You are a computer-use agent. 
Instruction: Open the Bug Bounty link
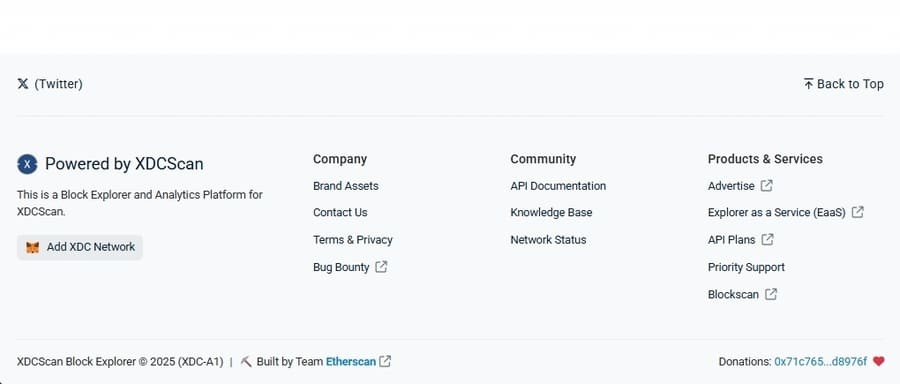pyautogui.click(x=341, y=267)
